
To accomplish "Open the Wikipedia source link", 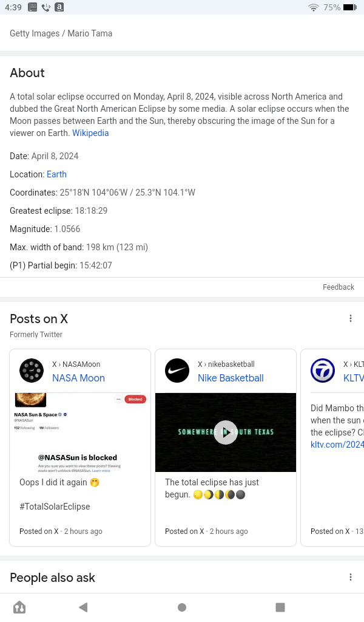I will [90, 133].
